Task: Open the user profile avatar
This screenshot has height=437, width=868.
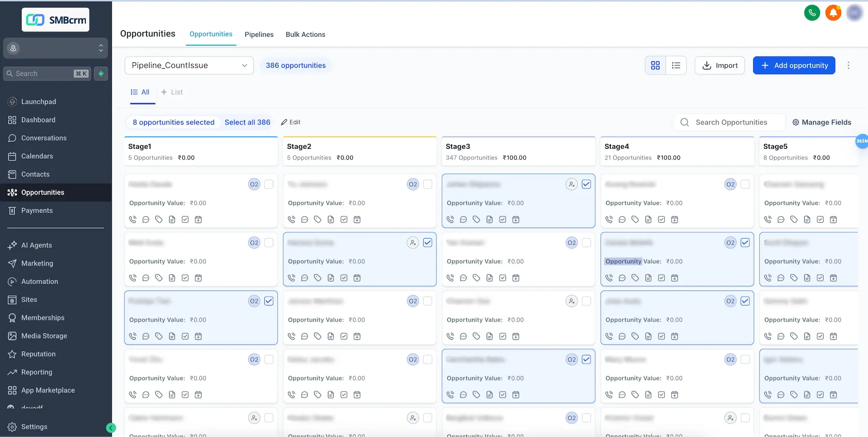Action: [x=855, y=13]
